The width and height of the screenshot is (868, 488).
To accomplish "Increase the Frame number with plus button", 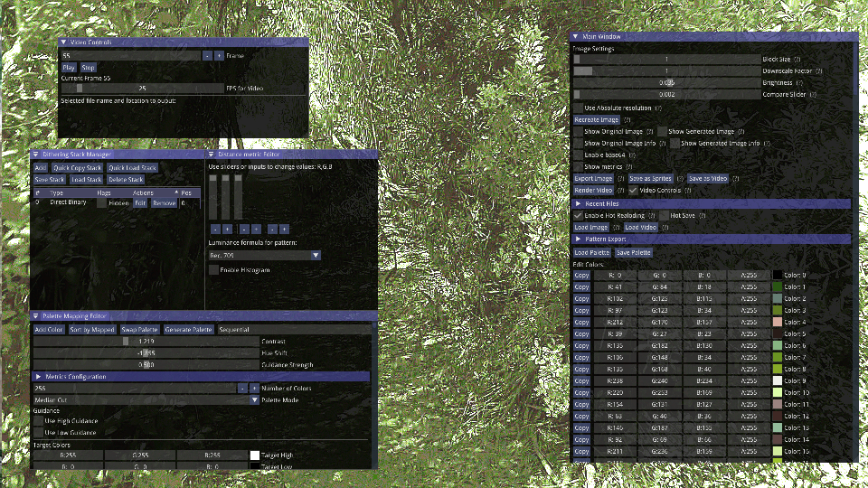I will click(x=219, y=56).
